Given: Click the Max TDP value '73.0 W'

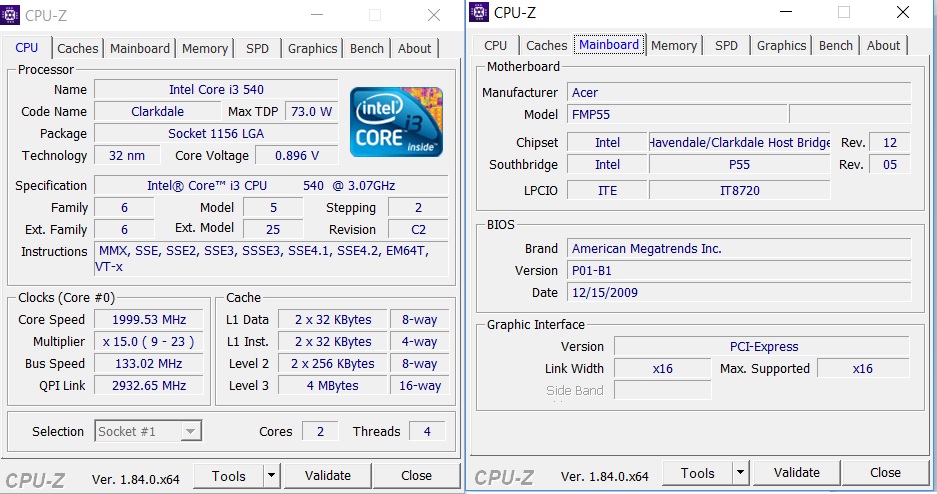Looking at the screenshot, I should (311, 112).
